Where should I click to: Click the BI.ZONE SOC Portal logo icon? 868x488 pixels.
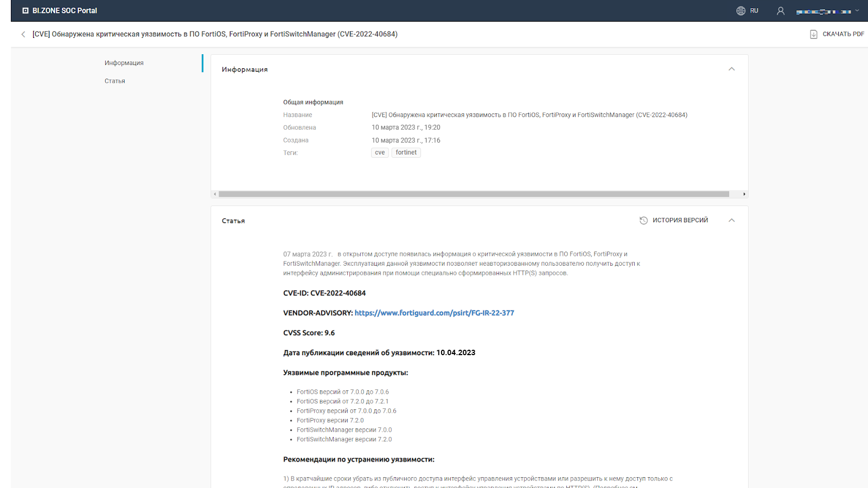pyautogui.click(x=25, y=10)
